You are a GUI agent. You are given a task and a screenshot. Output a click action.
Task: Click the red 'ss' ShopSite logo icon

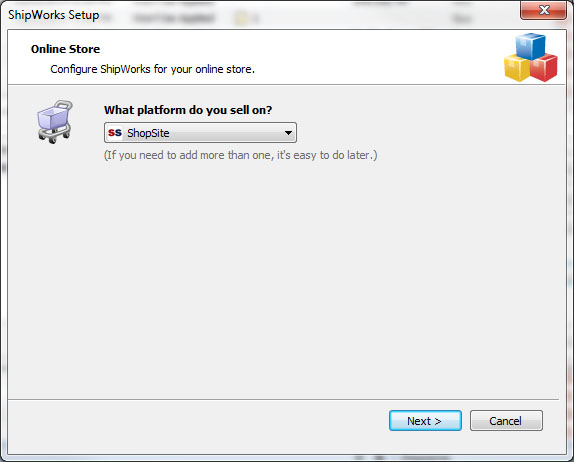[x=115, y=133]
